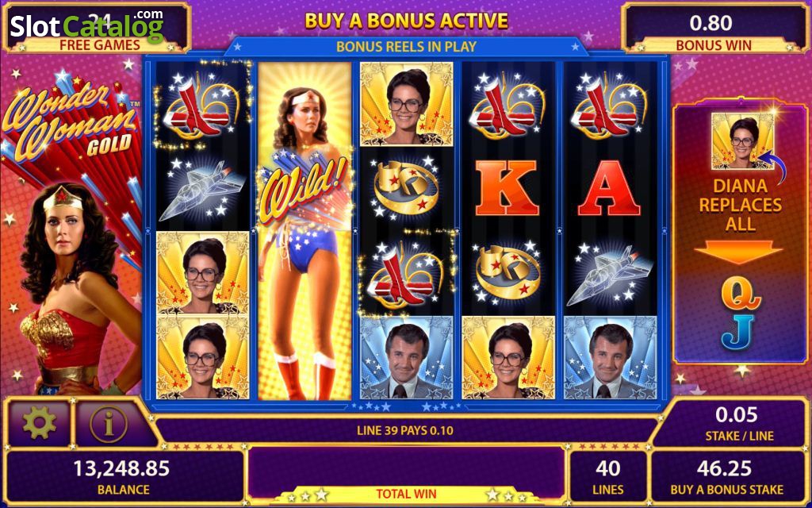
Task: View the Balance display
Action: (124, 476)
